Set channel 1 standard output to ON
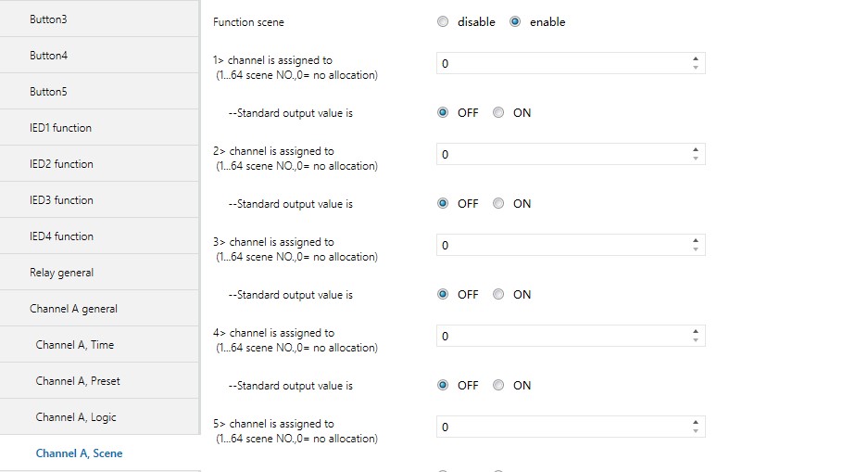The height and width of the screenshot is (472, 868). (x=498, y=112)
